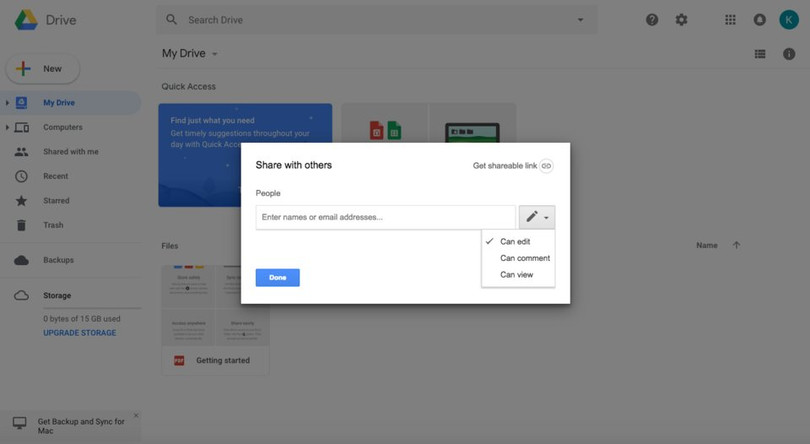Show file details info icon
This screenshot has width=810, height=444.
789,54
